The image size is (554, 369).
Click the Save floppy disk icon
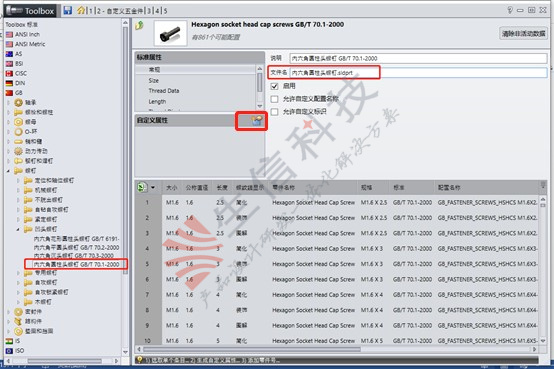(x=67, y=10)
